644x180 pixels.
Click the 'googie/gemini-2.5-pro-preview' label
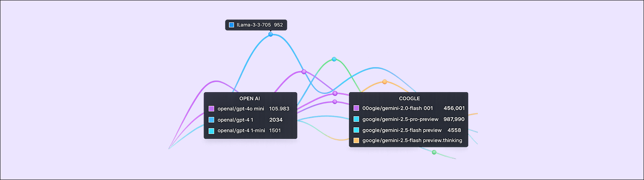401,119
